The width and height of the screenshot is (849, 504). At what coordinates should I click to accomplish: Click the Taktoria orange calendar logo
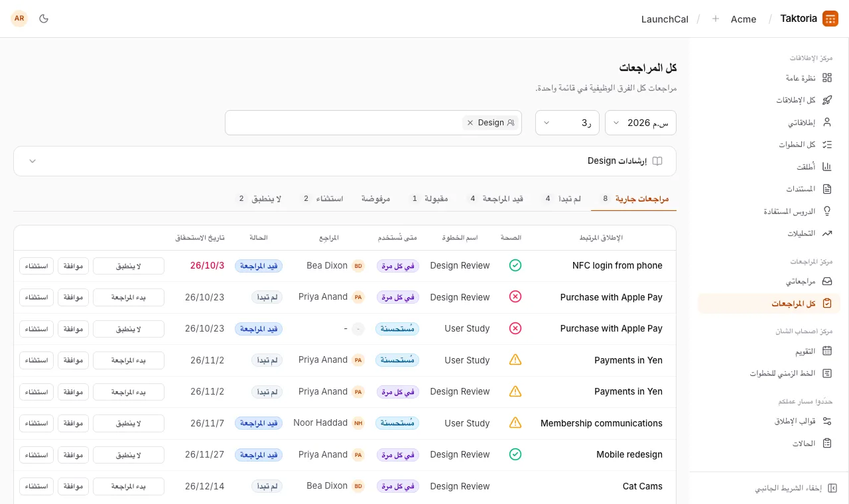pyautogui.click(x=830, y=19)
